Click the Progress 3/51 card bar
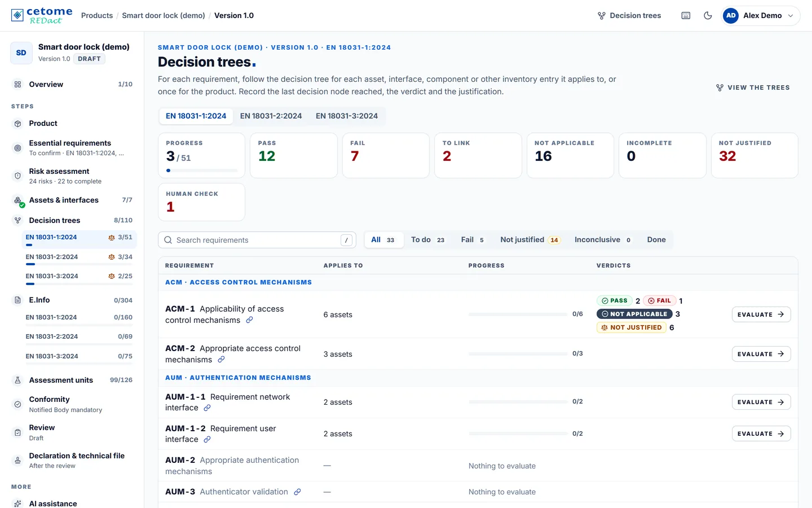The image size is (812, 508). click(202, 170)
